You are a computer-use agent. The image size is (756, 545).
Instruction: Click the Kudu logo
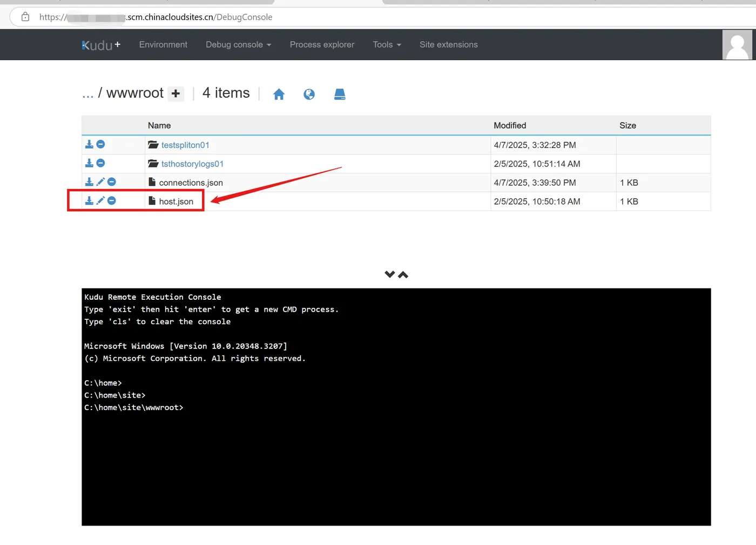(x=101, y=45)
